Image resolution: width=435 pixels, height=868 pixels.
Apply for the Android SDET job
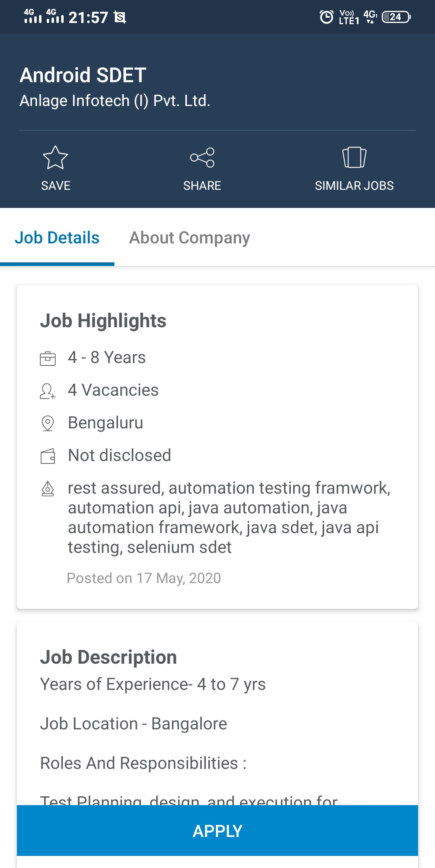[x=217, y=831]
